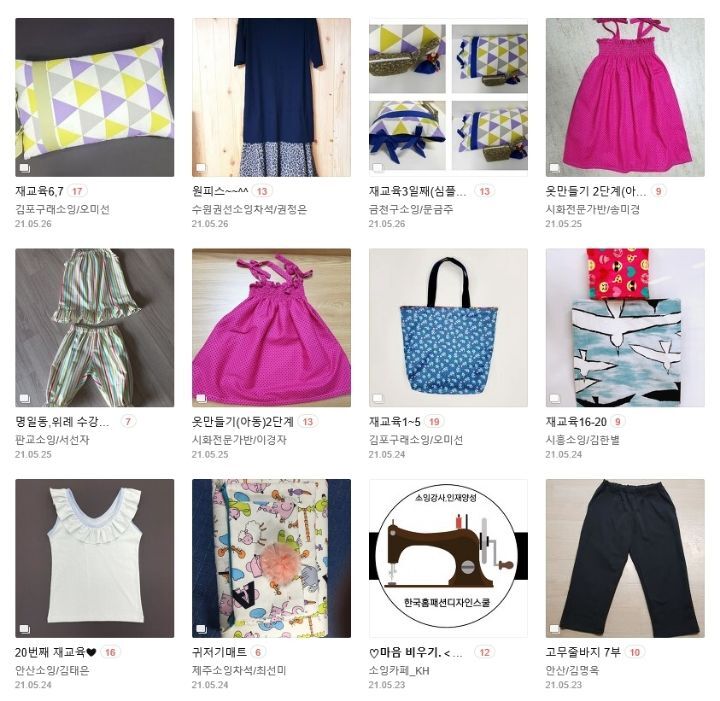Click the multi-image icon on the striped pajama thumbnail

coord(24,398)
